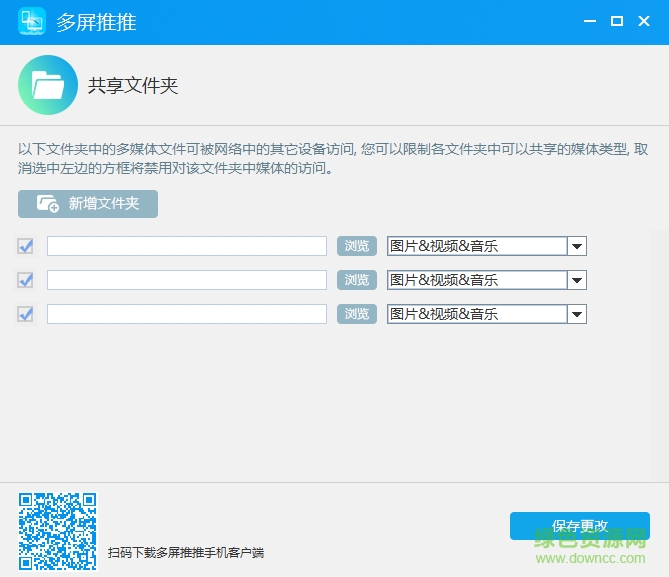This screenshot has height=577, width=669.
Task: Toggle the second folder row checkbox
Action: (26, 280)
